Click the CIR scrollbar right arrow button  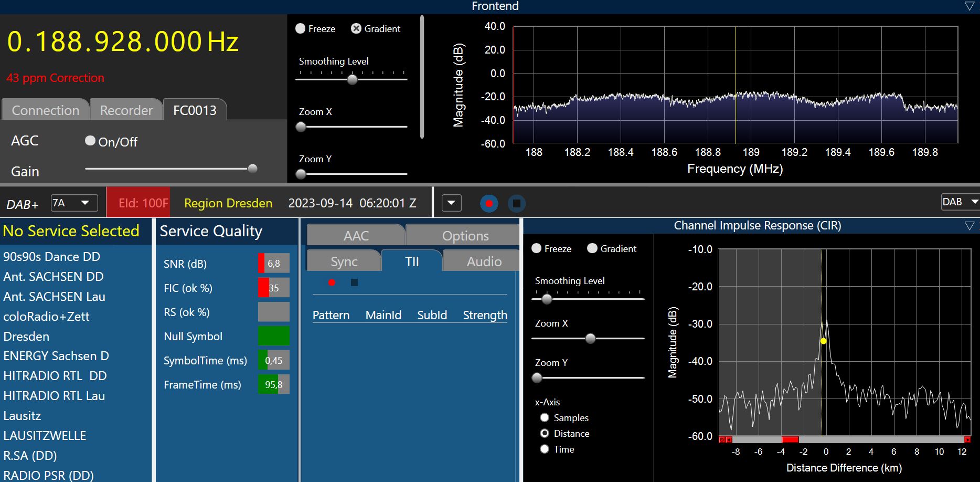pos(967,439)
